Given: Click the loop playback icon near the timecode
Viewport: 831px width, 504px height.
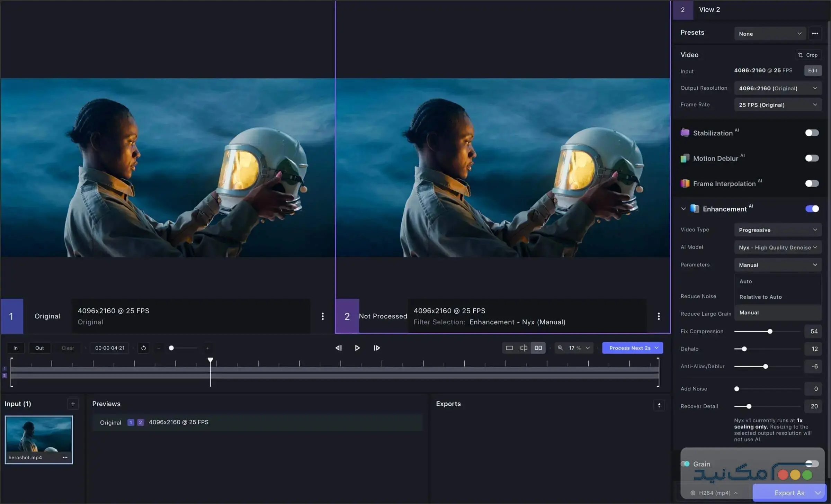Looking at the screenshot, I should tap(143, 348).
